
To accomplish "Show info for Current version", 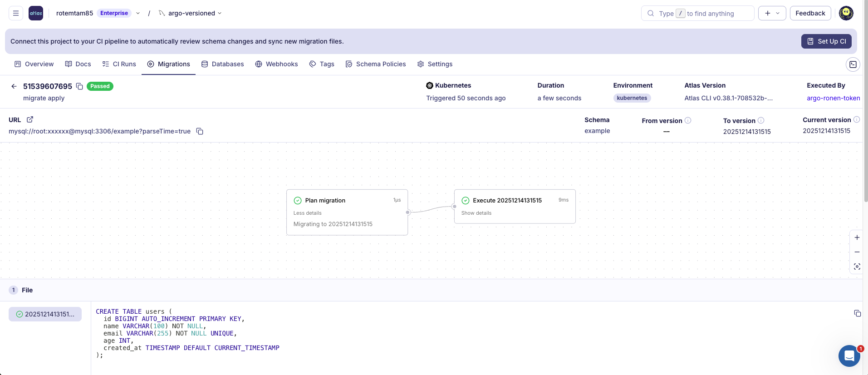I will (857, 119).
